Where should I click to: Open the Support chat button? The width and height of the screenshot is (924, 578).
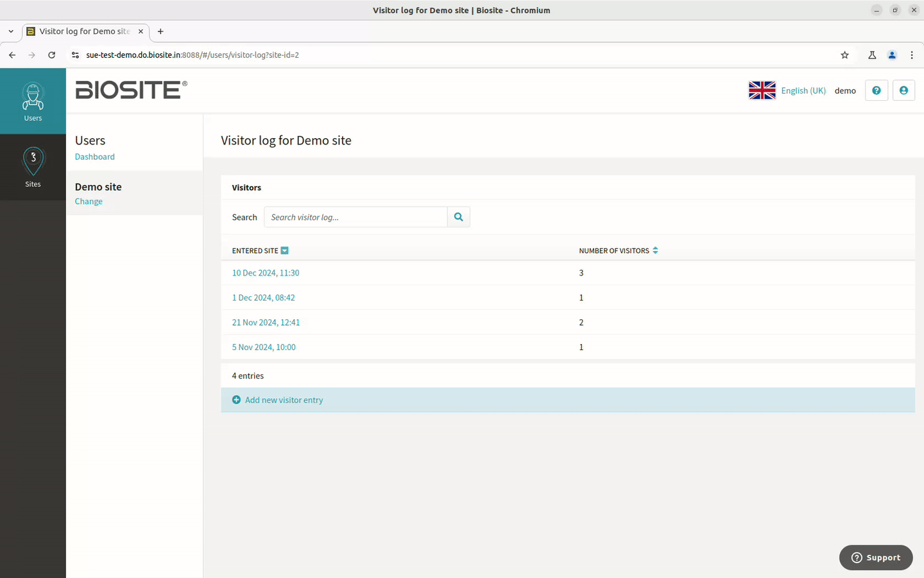tap(876, 557)
